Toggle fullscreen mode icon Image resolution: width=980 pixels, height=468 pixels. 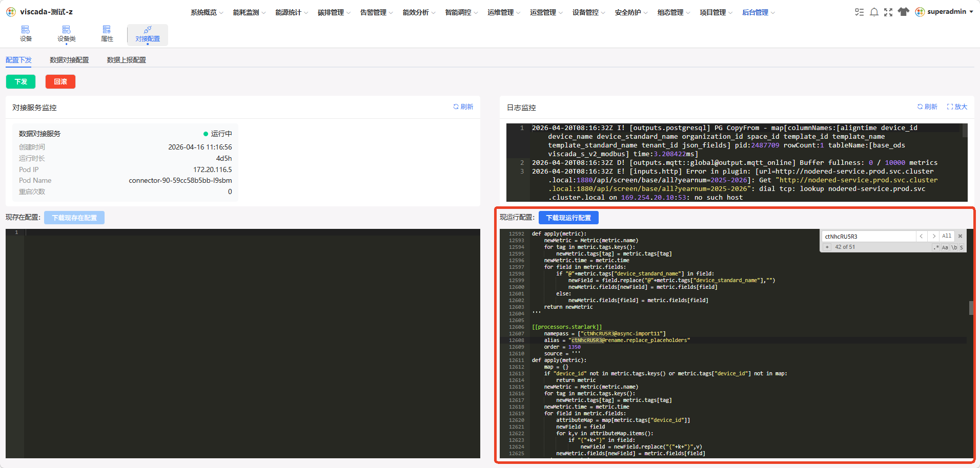click(888, 12)
